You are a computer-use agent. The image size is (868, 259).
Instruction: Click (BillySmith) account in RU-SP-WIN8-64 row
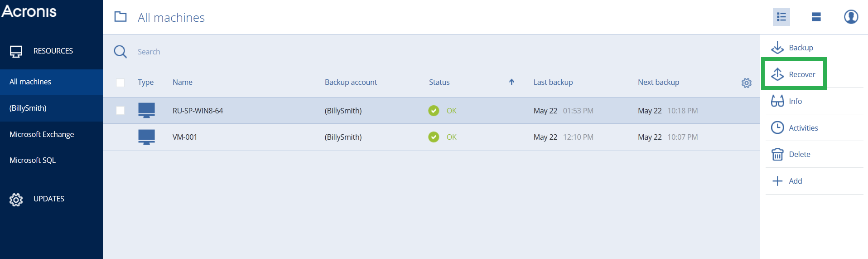[x=343, y=111]
